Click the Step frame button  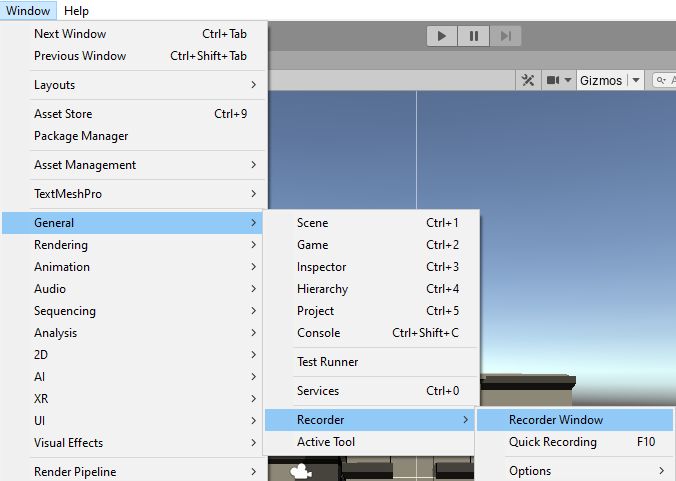pyautogui.click(x=506, y=36)
